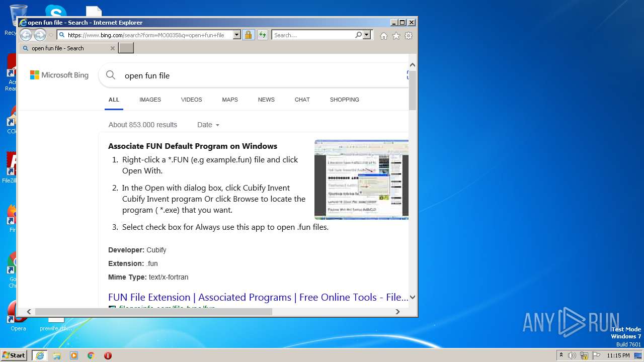Screen dimensions: 644x362
Task: Click the magnifier search icon in IE toolbar
Action: [x=358, y=35]
